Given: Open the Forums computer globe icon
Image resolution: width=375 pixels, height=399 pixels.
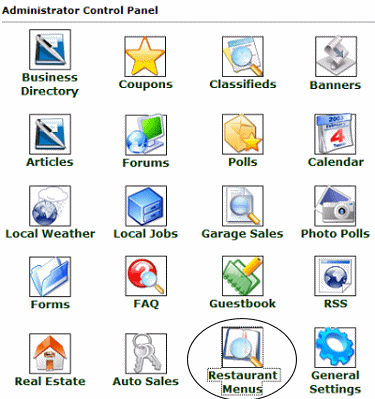Looking at the screenshot, I should (146, 135).
